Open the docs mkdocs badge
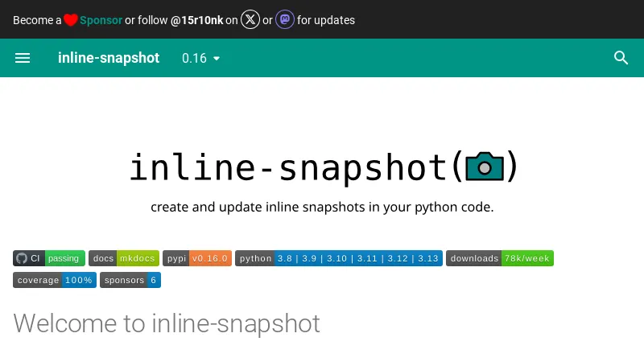 click(124, 258)
